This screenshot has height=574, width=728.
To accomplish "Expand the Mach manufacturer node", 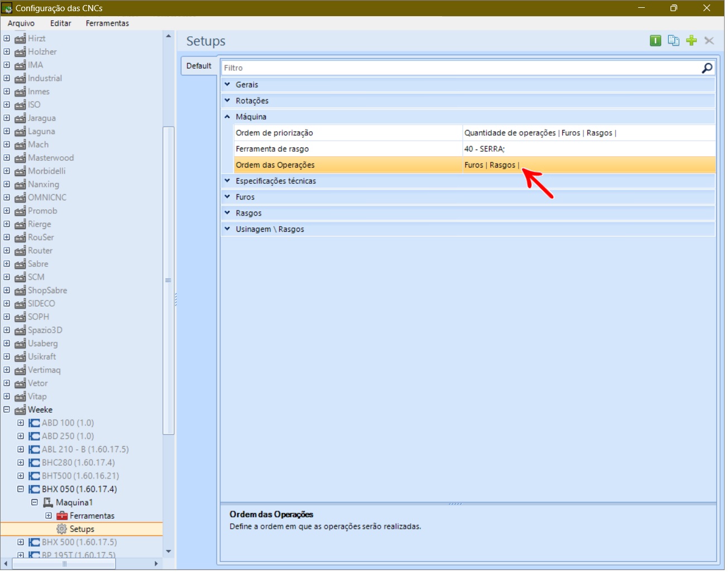I will click(7, 145).
